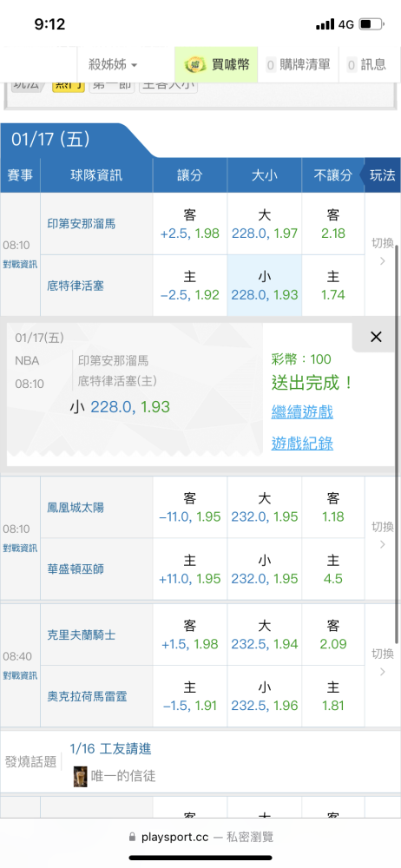The height and width of the screenshot is (868, 401).
Task: Tap the battery icon in status bar
Action: coord(371,24)
